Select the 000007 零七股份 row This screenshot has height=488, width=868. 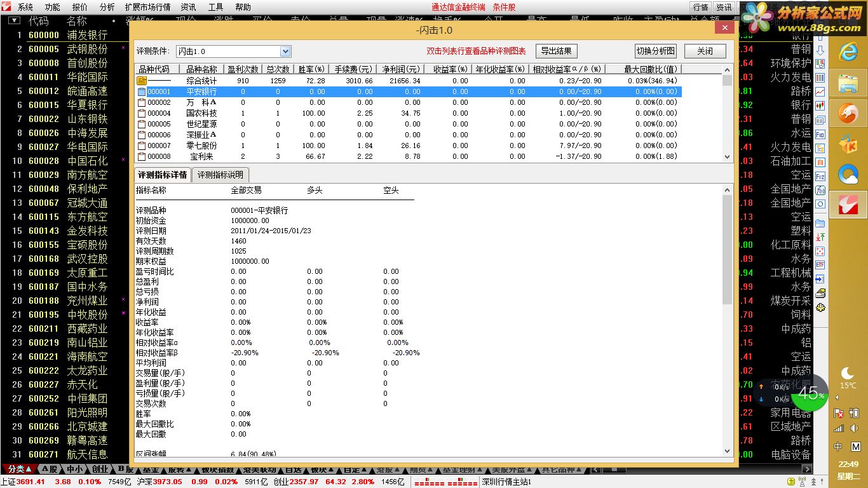408,146
